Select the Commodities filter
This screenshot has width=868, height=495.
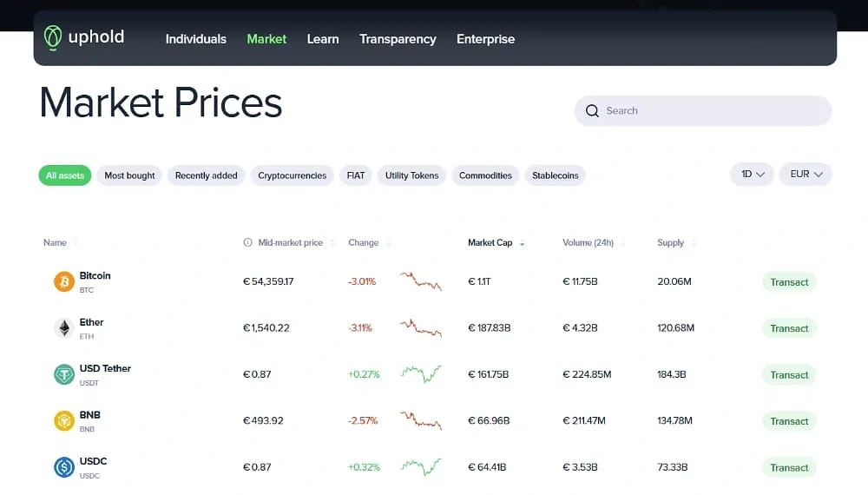(x=485, y=175)
